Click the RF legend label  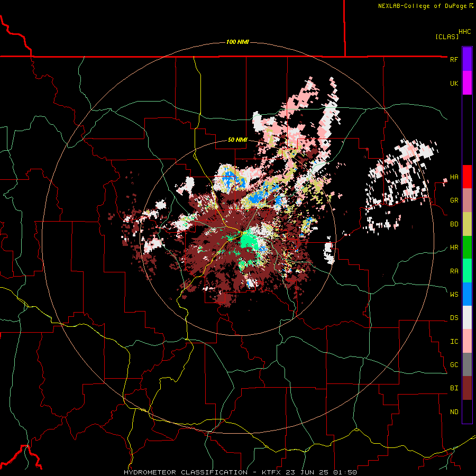[454, 60]
